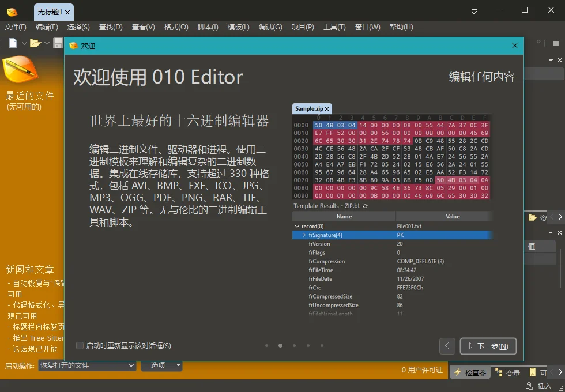The image size is (565, 392).
Task: Open the 模板(L) menu
Action: click(x=239, y=27)
